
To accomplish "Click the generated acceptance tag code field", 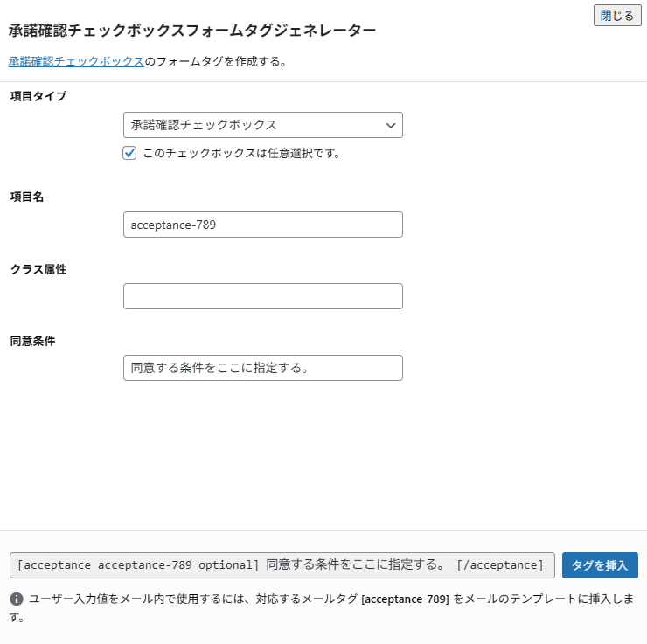I will [282, 565].
